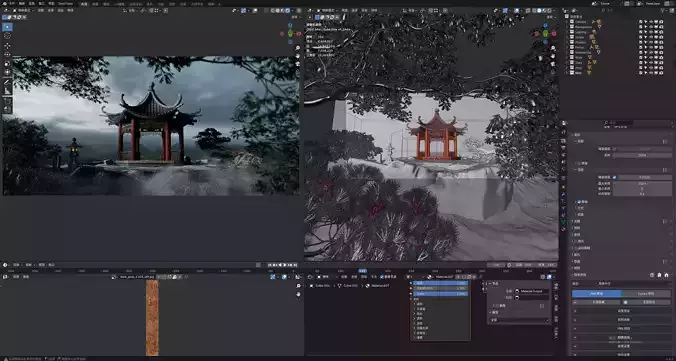
Task: Expand the Camera collection in outliner
Action: (x=567, y=22)
